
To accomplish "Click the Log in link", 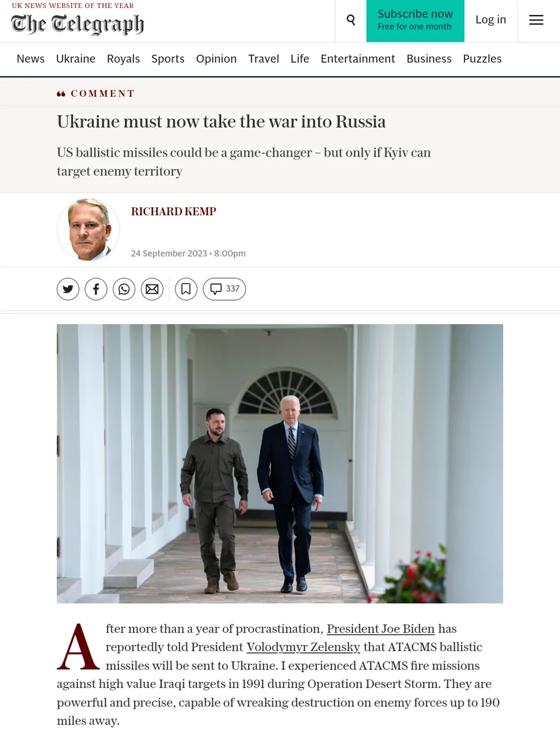I will click(x=491, y=20).
